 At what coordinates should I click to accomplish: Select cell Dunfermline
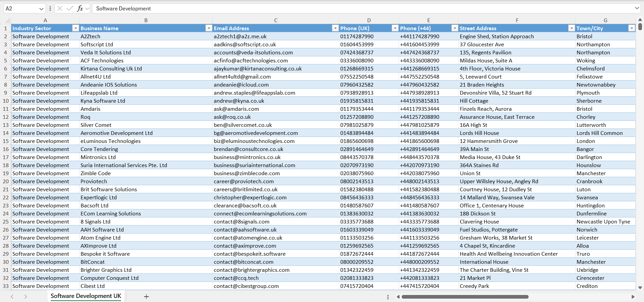click(x=605, y=213)
